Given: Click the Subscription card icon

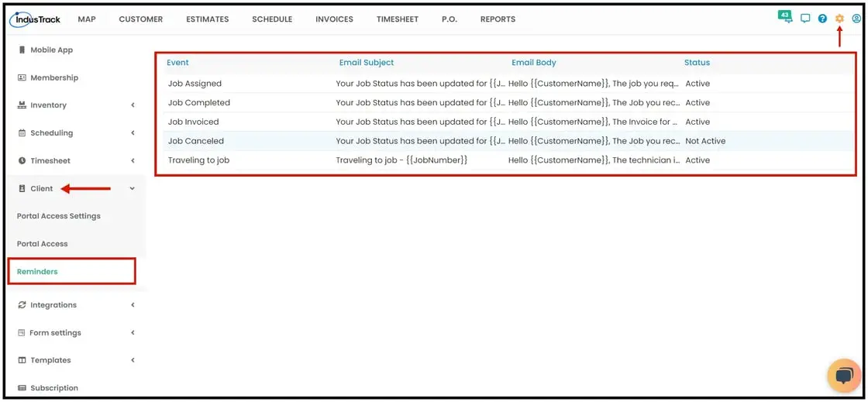Looking at the screenshot, I should coord(22,387).
